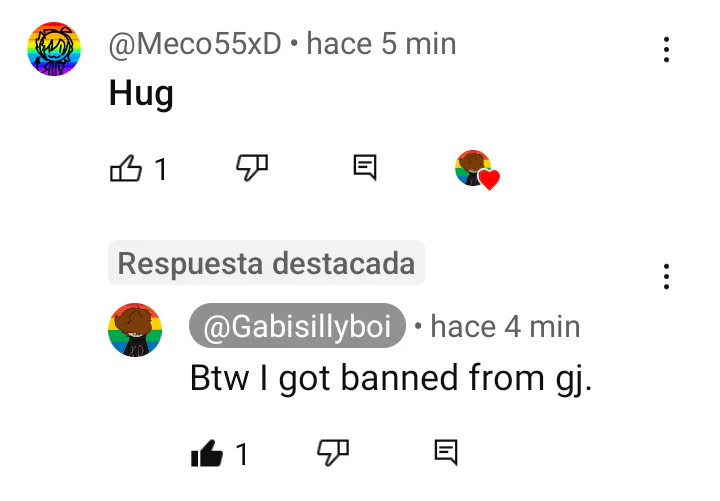This screenshot has height=501, width=720.
Task: Dislike the "Btw I got banned" reply
Action: (333, 452)
